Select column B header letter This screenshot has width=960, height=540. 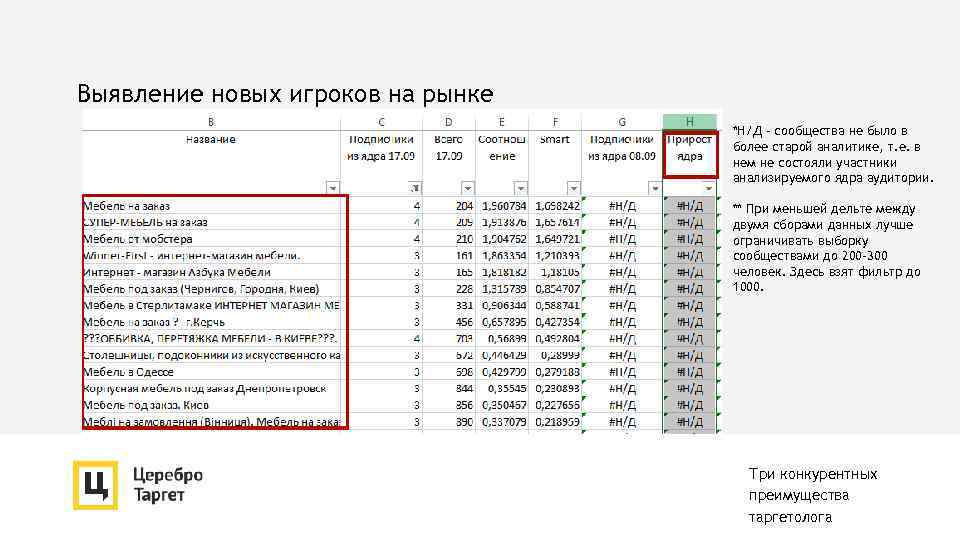(x=211, y=122)
